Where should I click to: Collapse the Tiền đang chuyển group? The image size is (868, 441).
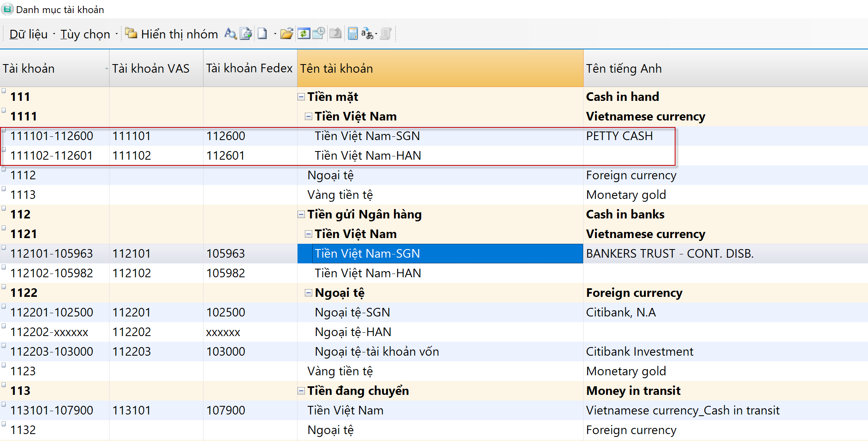pos(301,391)
